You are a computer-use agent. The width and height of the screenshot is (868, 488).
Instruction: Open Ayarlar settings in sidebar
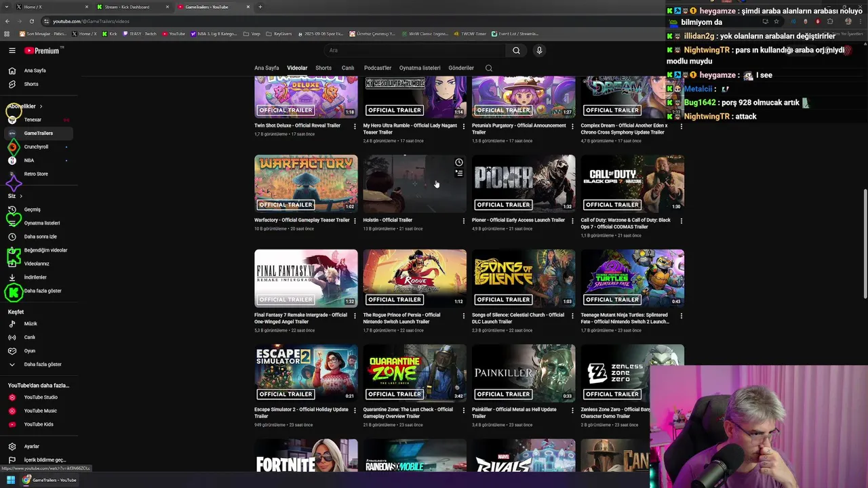coord(37,447)
